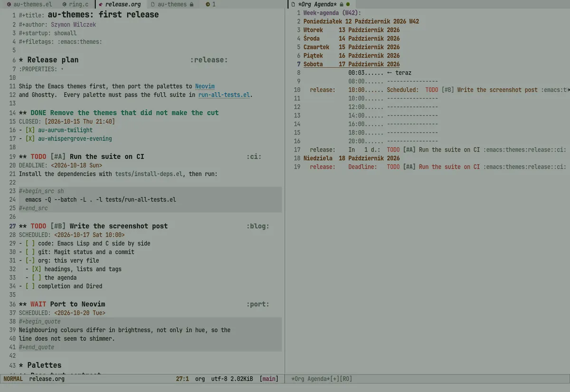Click the :ci: tag in release.org

point(254,156)
